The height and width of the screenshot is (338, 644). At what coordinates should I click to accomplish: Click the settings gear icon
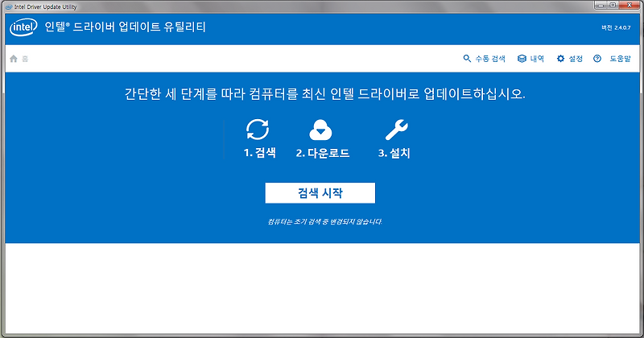[x=560, y=59]
